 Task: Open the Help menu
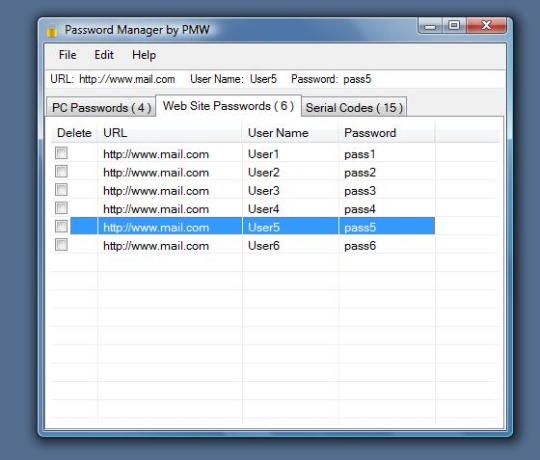click(x=144, y=55)
